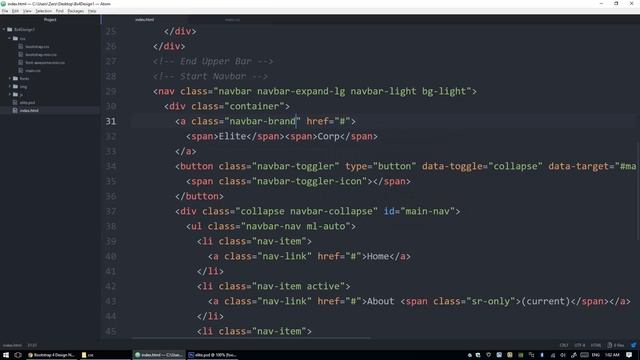
Task: Open the clock in the system tray
Action: 612,355
